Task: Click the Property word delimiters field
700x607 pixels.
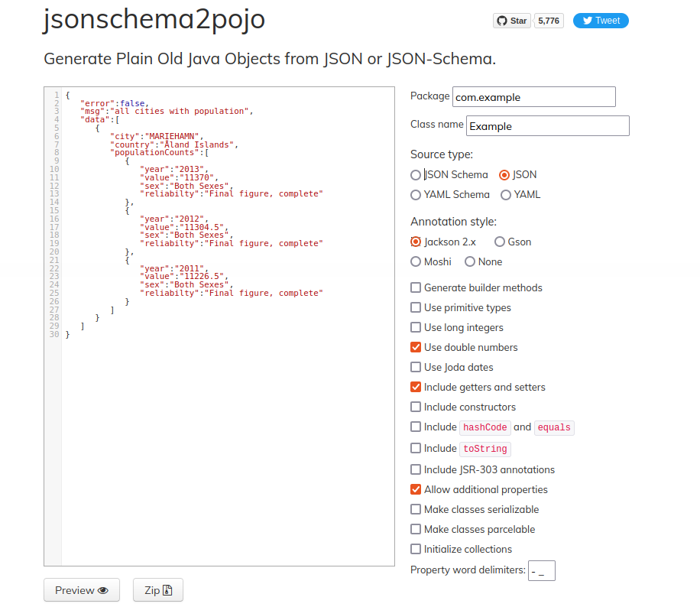Action: (x=541, y=570)
